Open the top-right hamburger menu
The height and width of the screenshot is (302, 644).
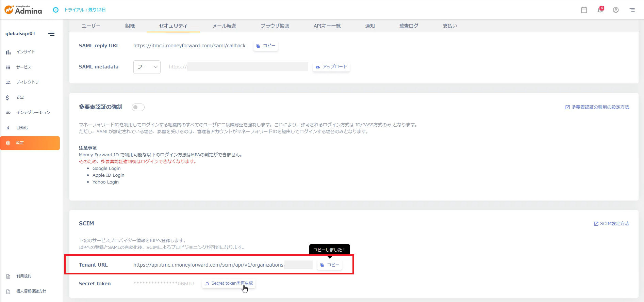point(632,10)
